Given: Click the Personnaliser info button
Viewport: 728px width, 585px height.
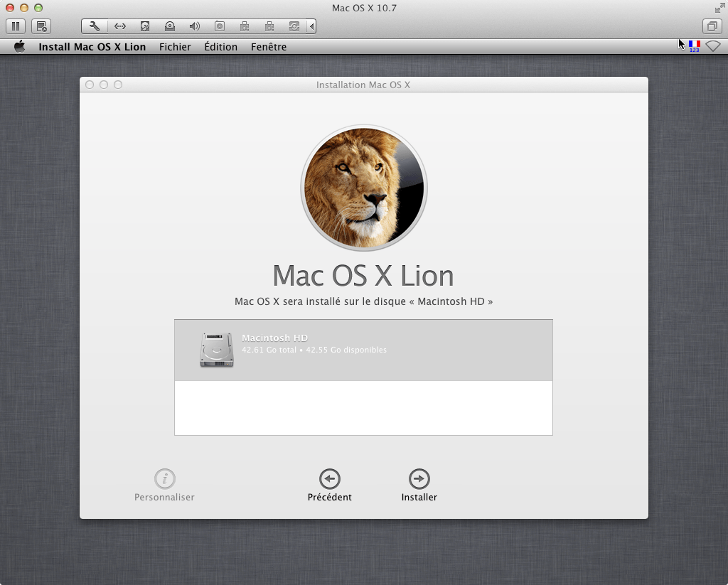Looking at the screenshot, I should (x=164, y=485).
